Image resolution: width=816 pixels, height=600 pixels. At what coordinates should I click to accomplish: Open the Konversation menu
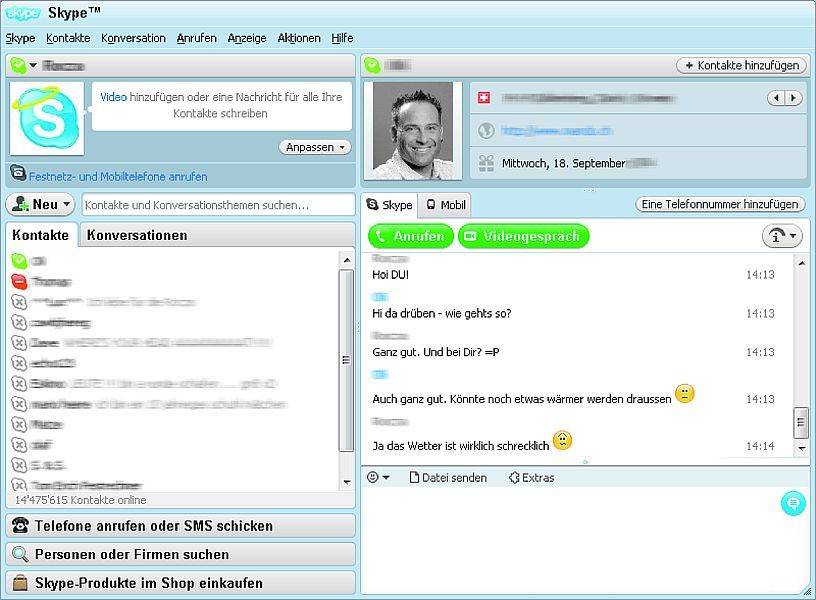click(x=133, y=38)
